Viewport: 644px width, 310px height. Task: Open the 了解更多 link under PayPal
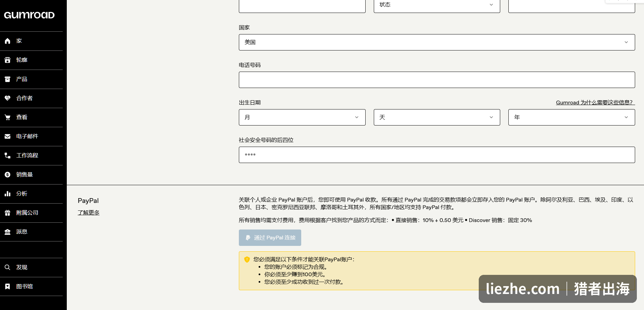pyautogui.click(x=89, y=212)
